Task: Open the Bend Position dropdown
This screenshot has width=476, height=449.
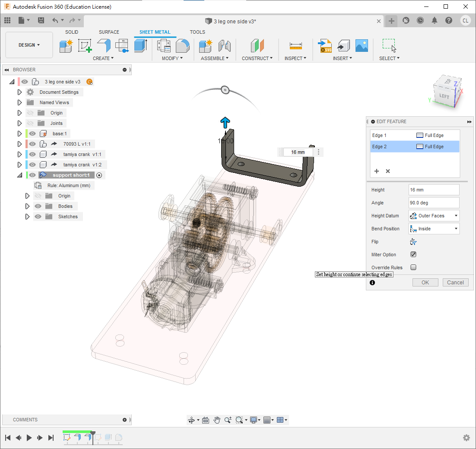Action: [434, 229]
